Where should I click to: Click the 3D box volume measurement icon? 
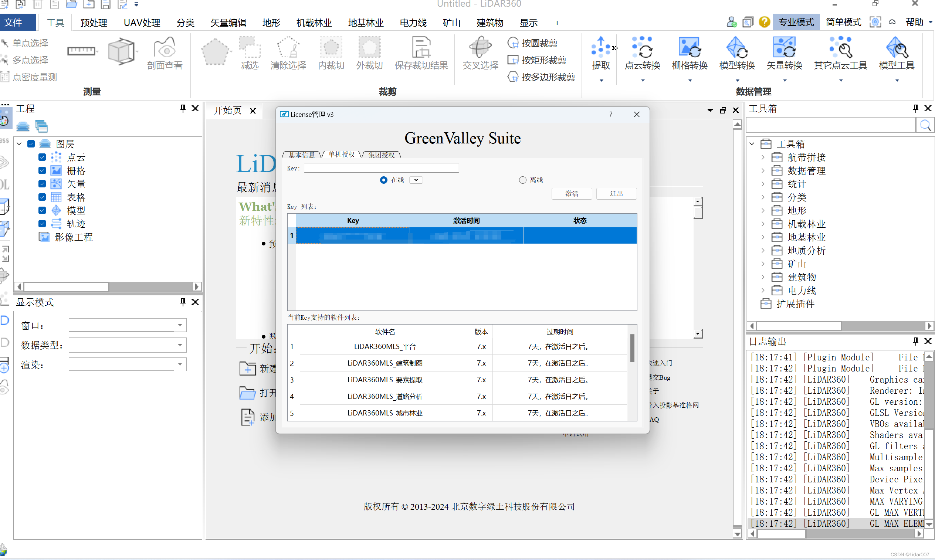coord(121,51)
